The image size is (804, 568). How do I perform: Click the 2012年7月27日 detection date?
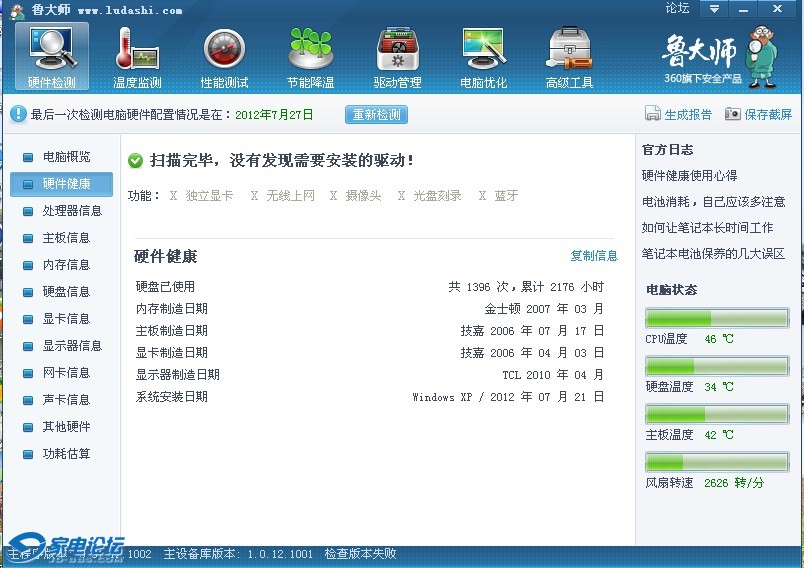274,114
